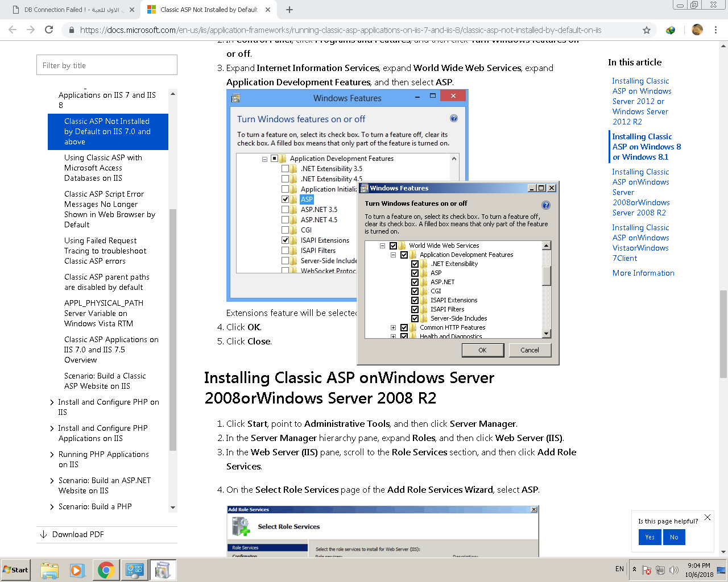Click the Windows Features dialog title bar icon
Viewport: 728px width, 582px height.
point(365,188)
